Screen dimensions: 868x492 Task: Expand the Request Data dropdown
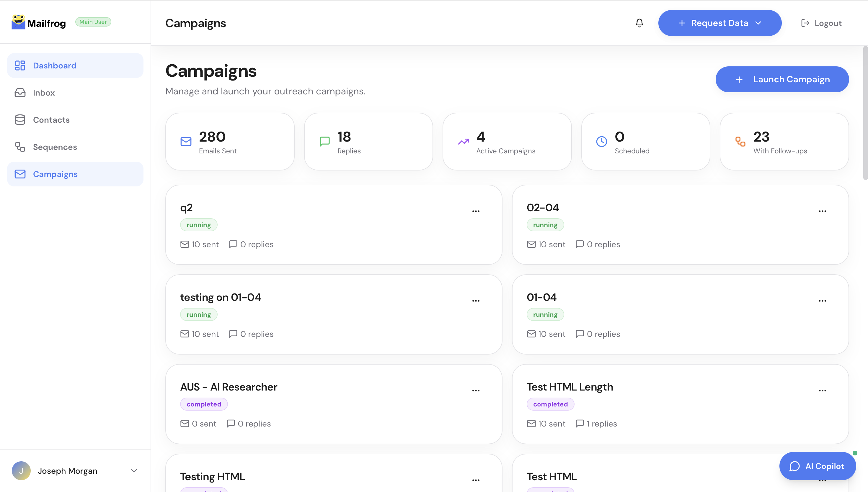719,23
